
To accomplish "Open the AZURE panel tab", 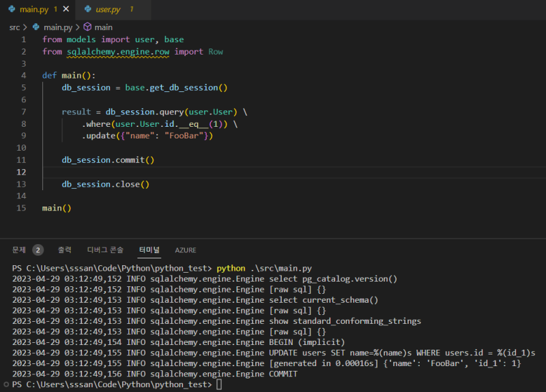I will (x=185, y=250).
